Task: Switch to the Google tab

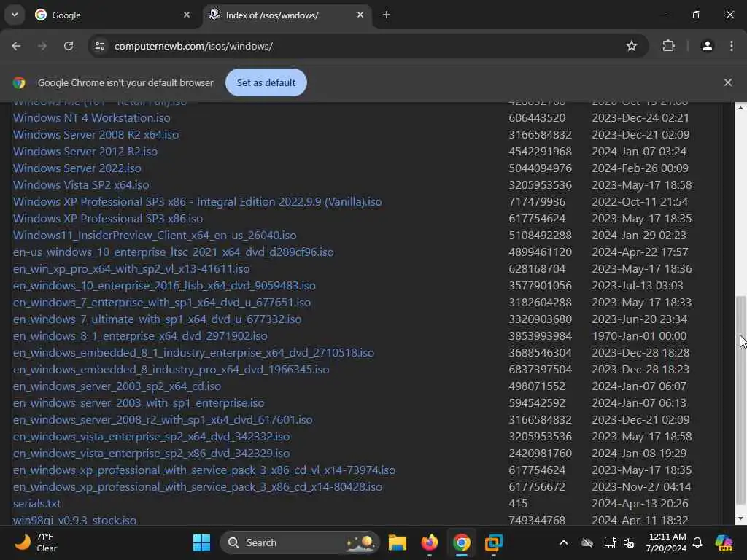Action: (x=112, y=15)
